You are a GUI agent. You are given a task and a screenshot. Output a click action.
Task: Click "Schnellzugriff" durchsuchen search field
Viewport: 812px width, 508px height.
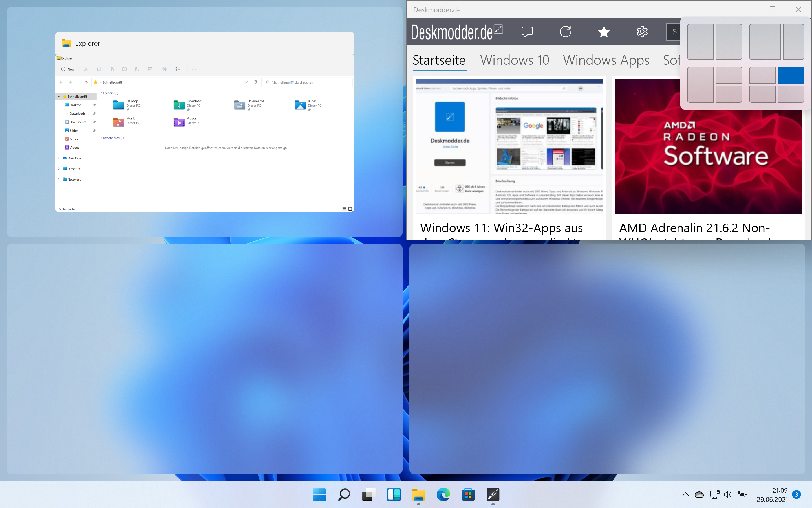point(307,82)
